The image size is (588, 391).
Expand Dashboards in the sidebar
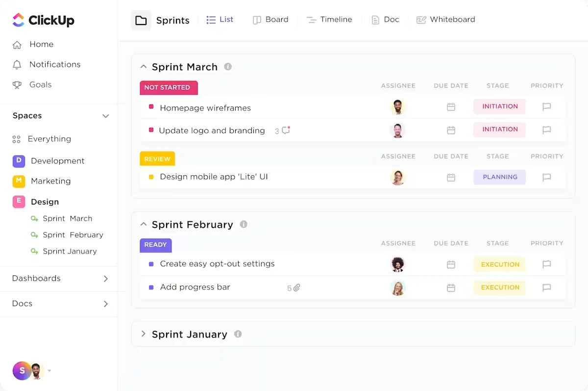click(x=105, y=279)
